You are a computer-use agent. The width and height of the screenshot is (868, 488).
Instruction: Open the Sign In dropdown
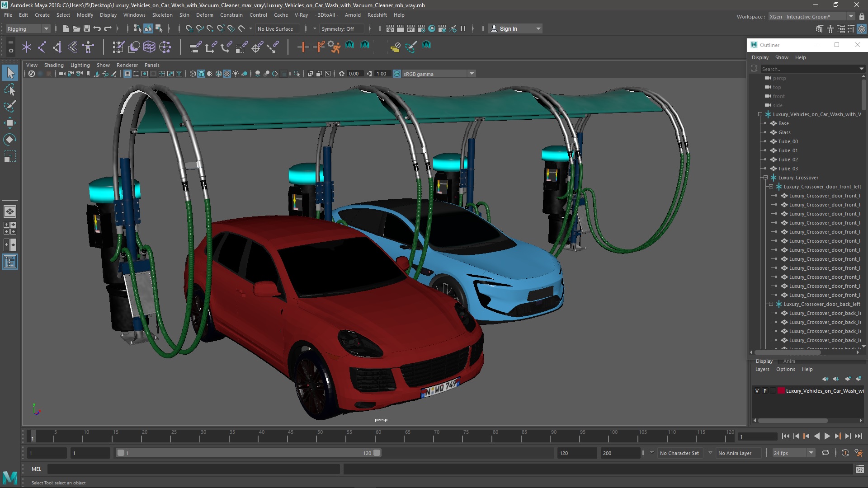pyautogui.click(x=515, y=28)
